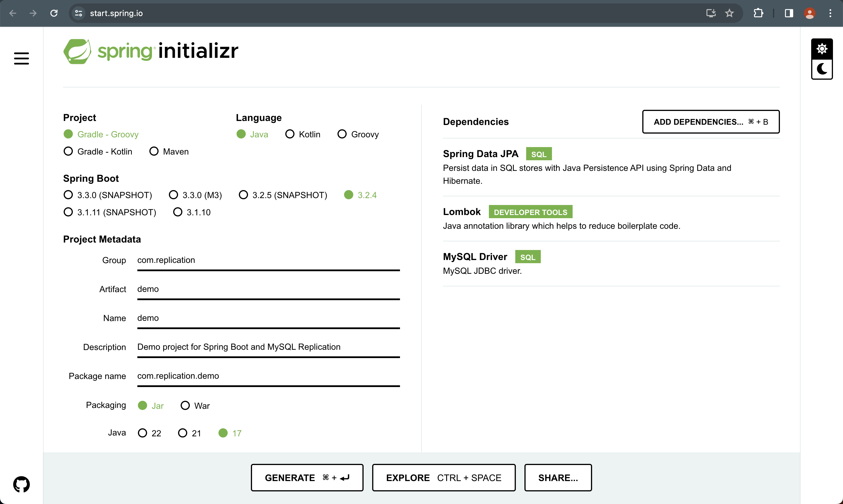Select Spring Boot 3.3.0 (SNAPSHOT)

coord(108,195)
